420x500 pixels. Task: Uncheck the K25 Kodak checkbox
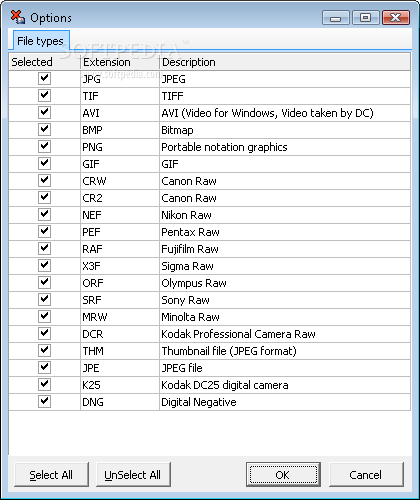coord(44,385)
